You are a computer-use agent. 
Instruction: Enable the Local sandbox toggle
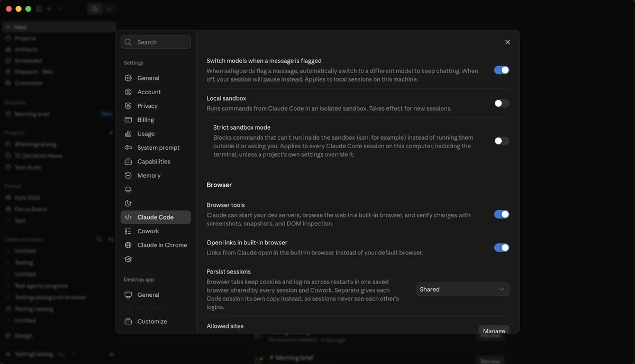[502, 103]
